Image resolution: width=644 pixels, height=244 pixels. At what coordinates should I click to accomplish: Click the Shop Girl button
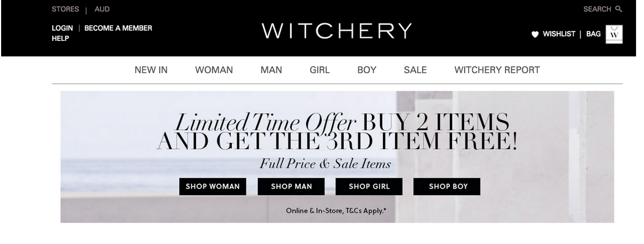(x=369, y=187)
